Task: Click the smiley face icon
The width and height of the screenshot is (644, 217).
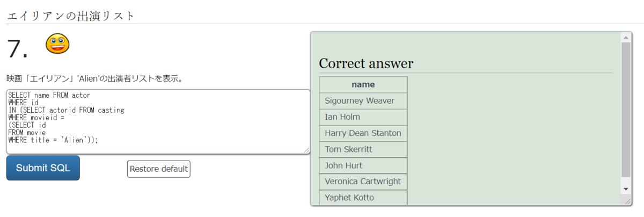Action: [57, 44]
